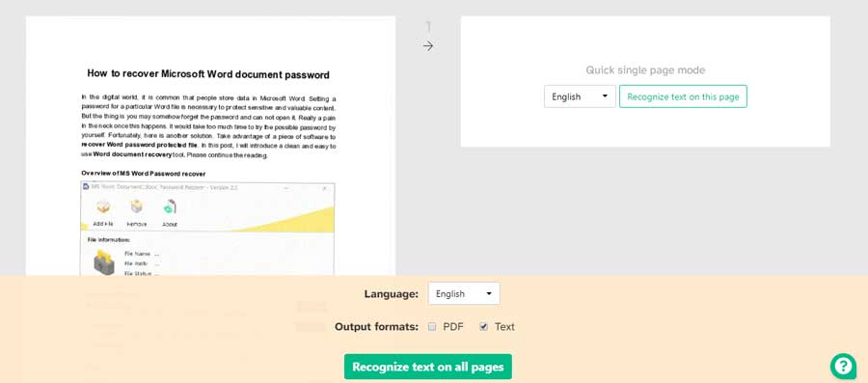Enable the PDF output format checkbox
The image size is (868, 383).
pyautogui.click(x=432, y=326)
